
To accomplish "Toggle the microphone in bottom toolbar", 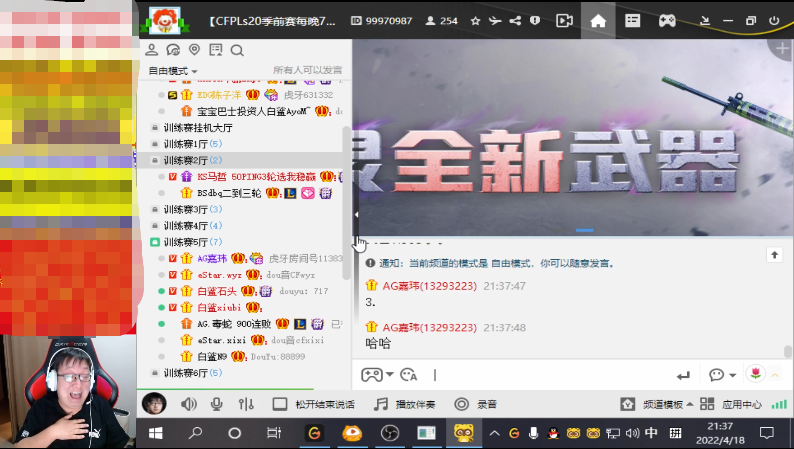I will 217,404.
